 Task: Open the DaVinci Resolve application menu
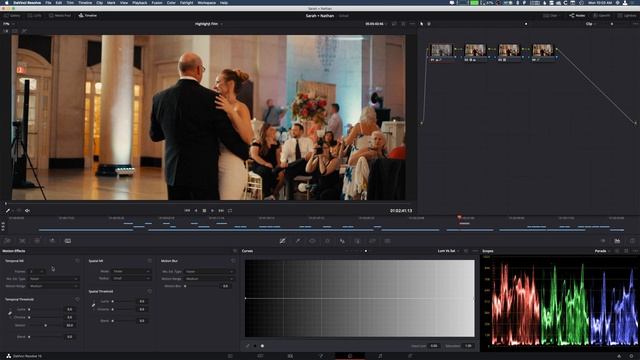pos(28,2)
